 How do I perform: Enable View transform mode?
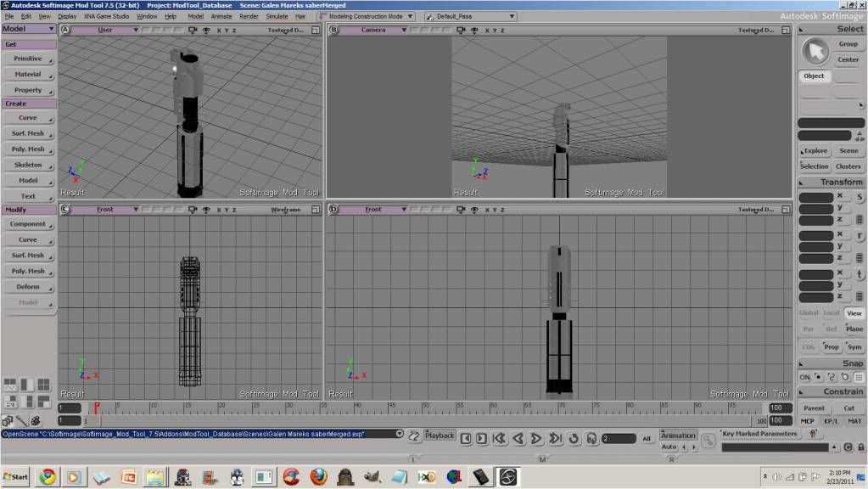point(854,313)
